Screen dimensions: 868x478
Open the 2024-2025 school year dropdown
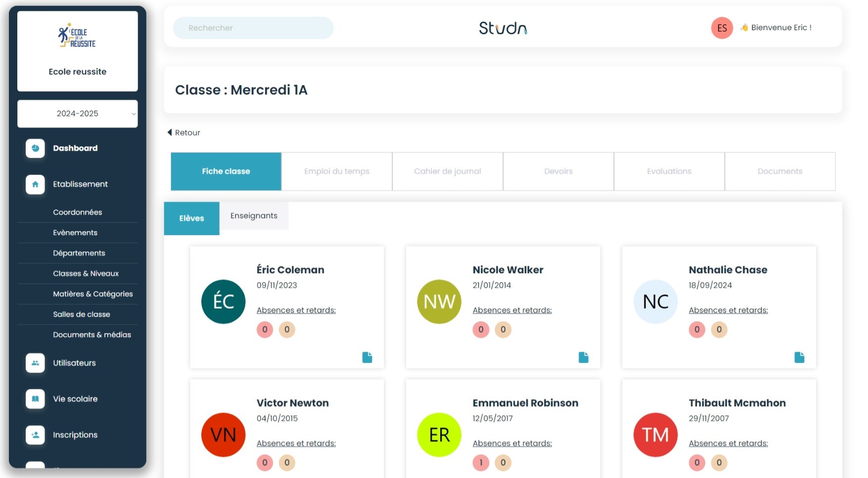coord(78,114)
